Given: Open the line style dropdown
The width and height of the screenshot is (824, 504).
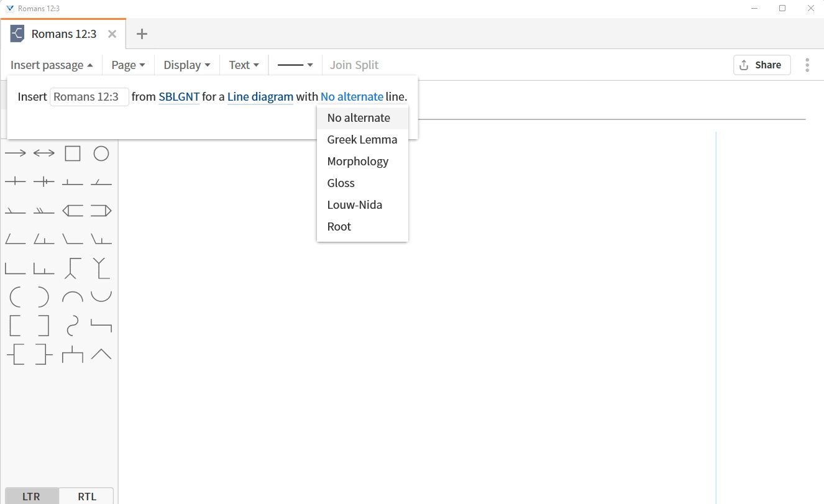Looking at the screenshot, I should pyautogui.click(x=295, y=65).
